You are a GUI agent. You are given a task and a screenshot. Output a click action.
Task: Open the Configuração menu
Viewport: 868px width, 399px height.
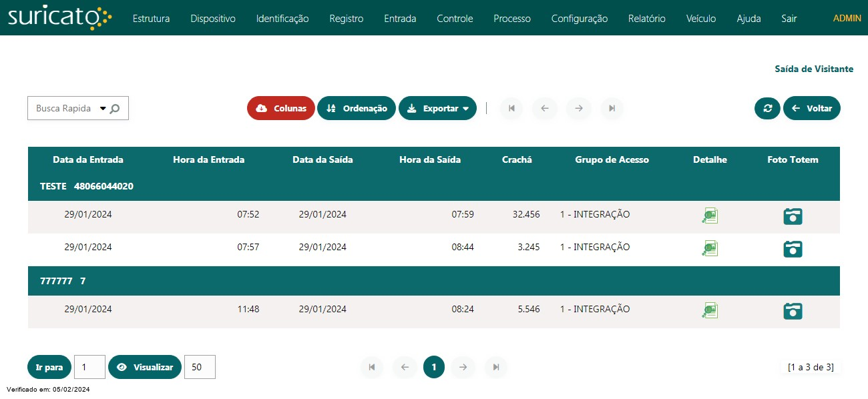click(580, 19)
